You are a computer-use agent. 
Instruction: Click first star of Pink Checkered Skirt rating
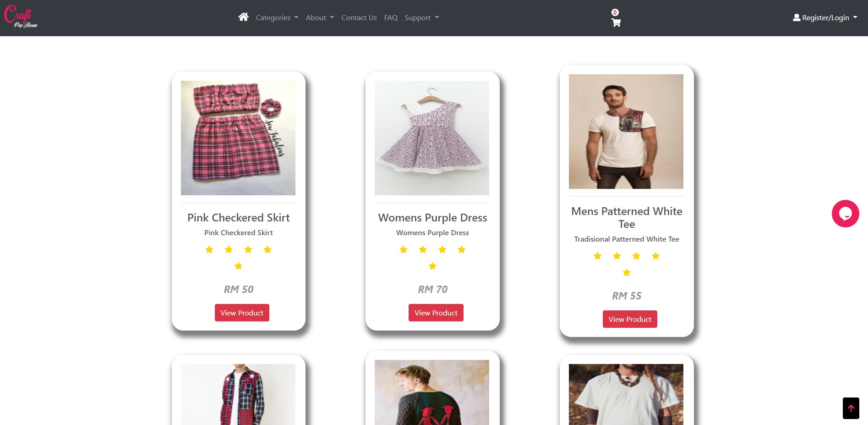tap(209, 249)
